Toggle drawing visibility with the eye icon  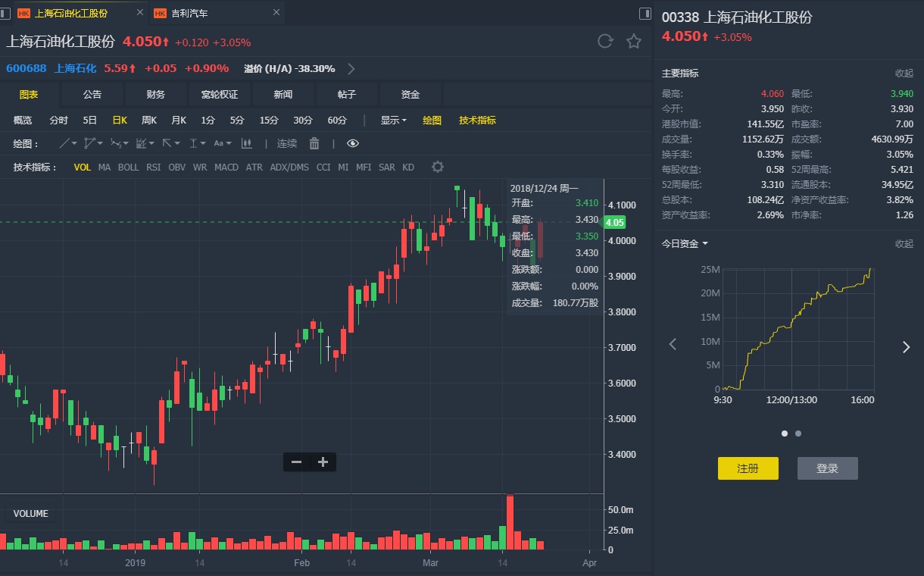click(x=353, y=143)
